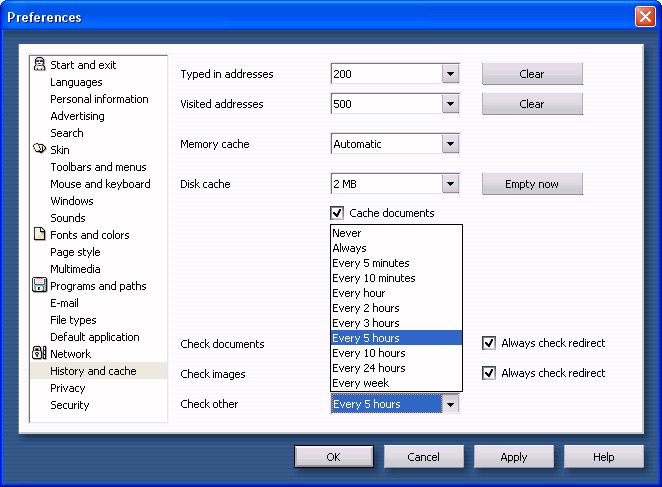The width and height of the screenshot is (662, 487).
Task: Open the Disk cache size dropdown
Action: [450, 184]
